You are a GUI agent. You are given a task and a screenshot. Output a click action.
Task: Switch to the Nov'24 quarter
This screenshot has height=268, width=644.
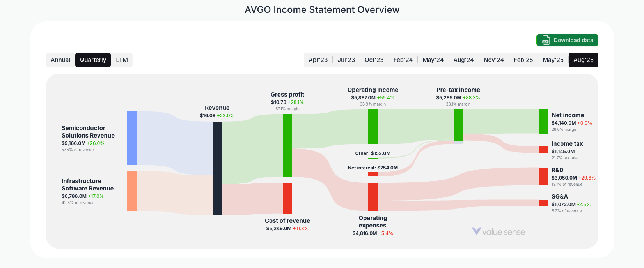(493, 60)
